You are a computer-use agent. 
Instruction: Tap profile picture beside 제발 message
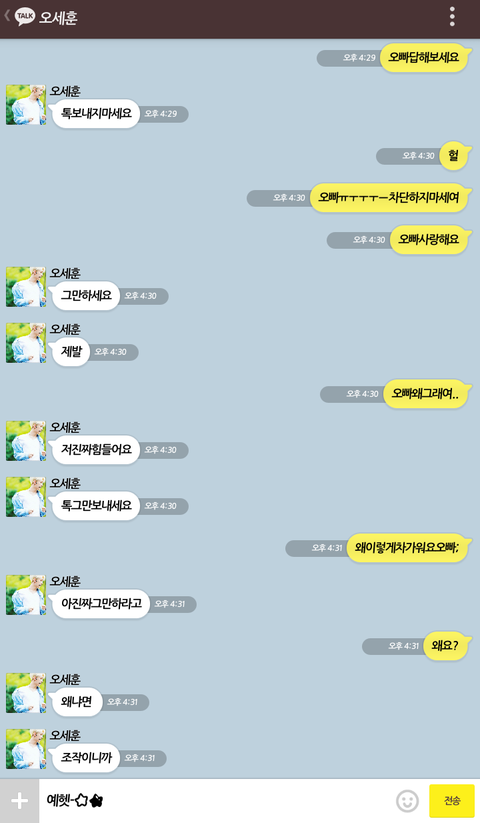(26, 343)
